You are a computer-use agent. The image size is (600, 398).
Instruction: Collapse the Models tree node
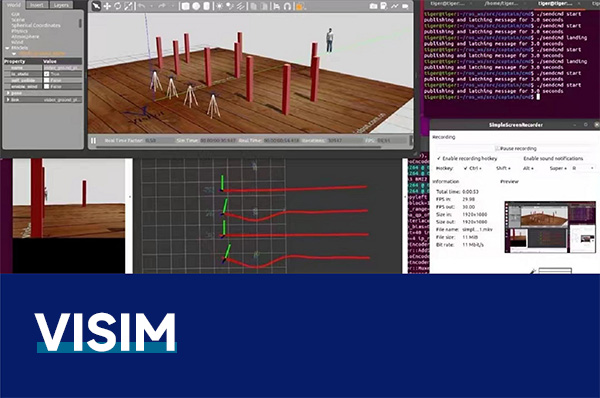tap(7, 48)
